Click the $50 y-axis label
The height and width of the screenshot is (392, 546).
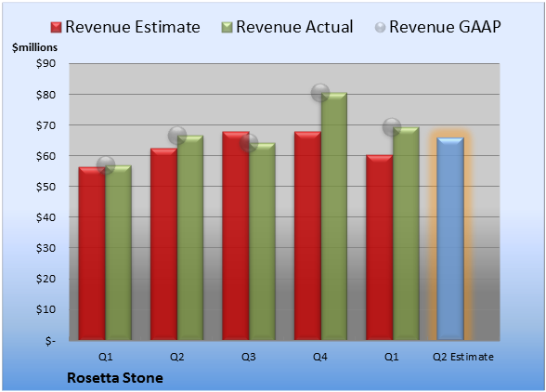tap(45, 187)
